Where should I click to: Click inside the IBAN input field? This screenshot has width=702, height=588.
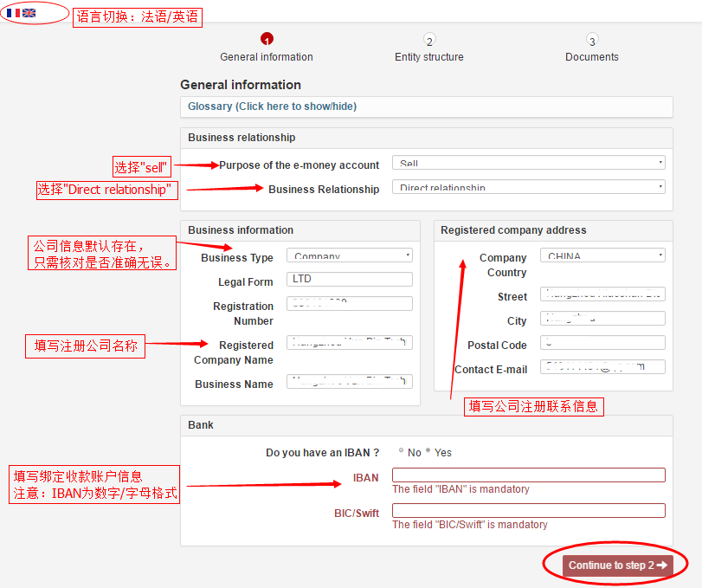point(528,475)
